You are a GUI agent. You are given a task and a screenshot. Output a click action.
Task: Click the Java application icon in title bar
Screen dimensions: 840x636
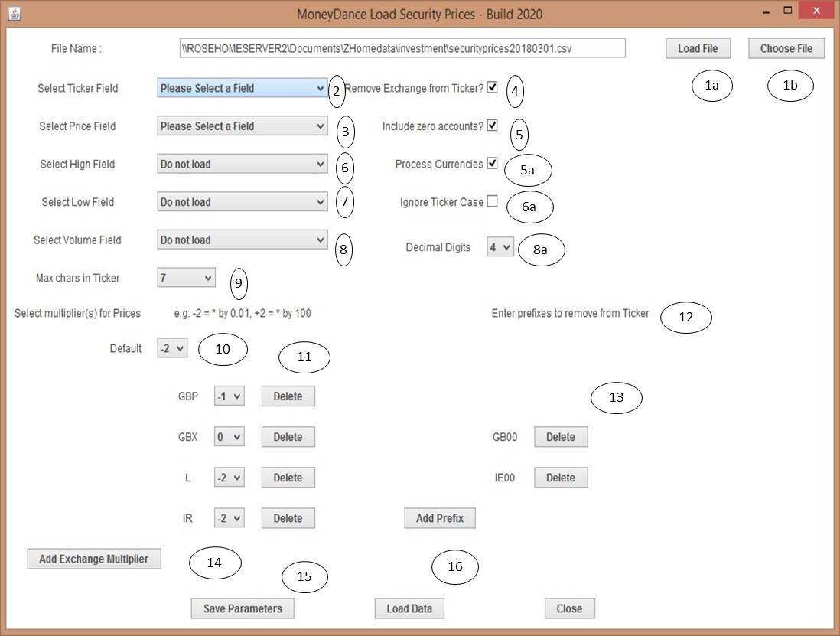click(15, 14)
